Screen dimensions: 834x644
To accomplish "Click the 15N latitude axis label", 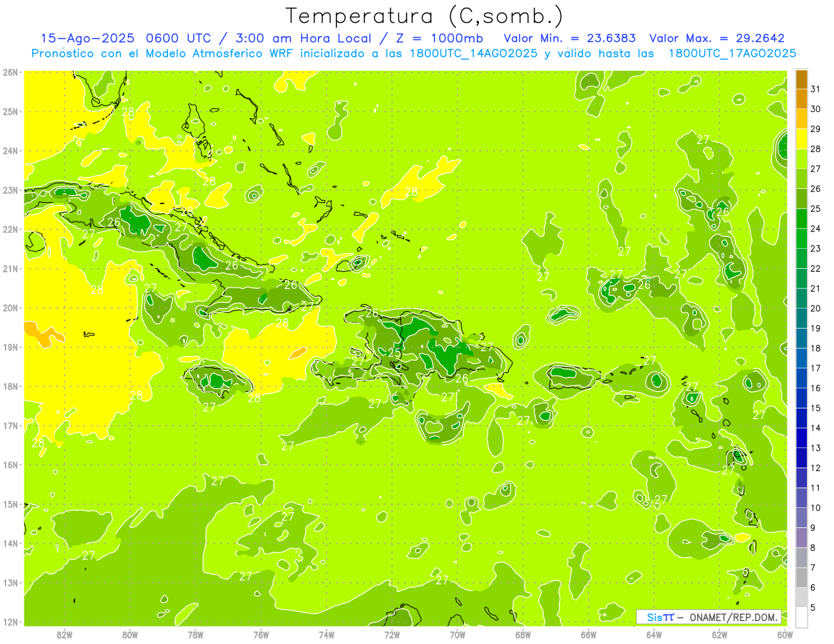I will (10, 504).
